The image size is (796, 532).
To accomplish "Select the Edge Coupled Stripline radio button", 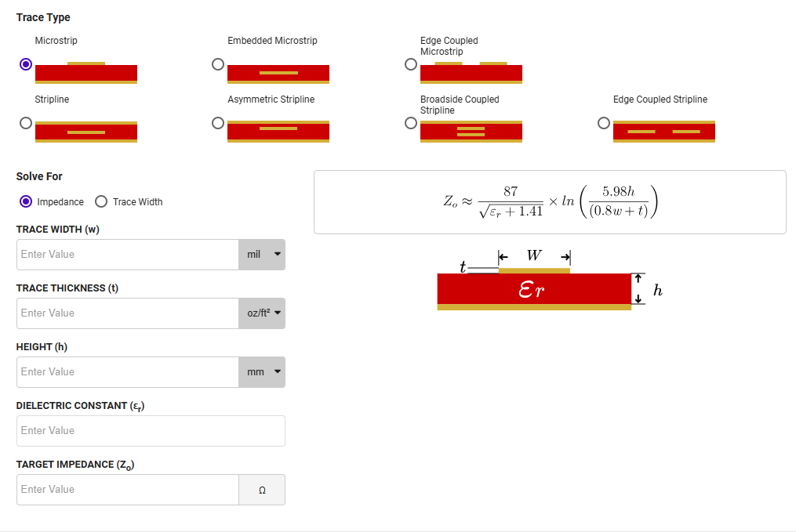I will click(x=604, y=123).
